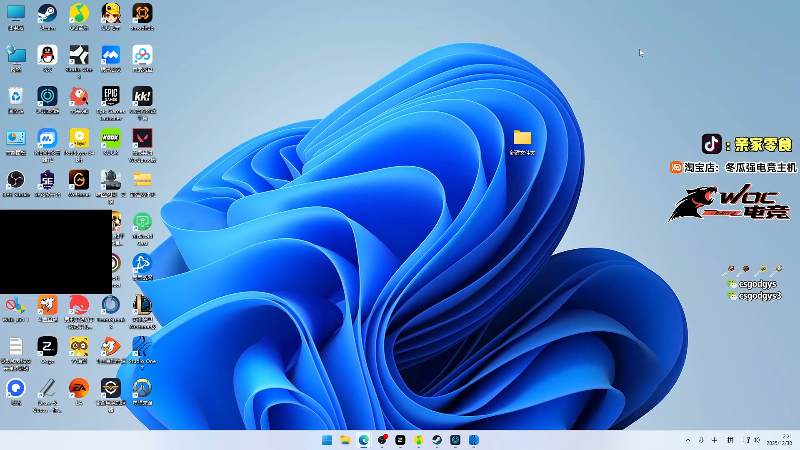Open the orange Huya shortcut
The width and height of the screenshot is (800, 450).
tap(47, 305)
